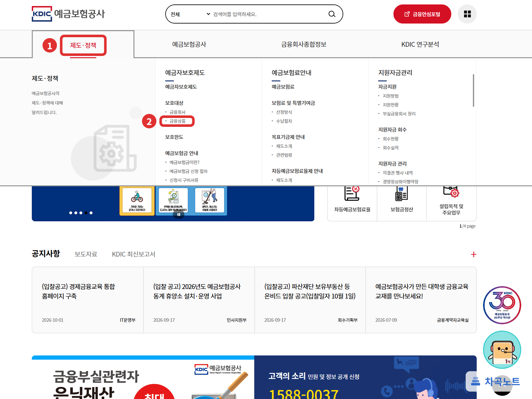Screen dimensions: 532x399
Task: Open 산정방식 under 보험료 및 특별기여금
Action: pyautogui.click(x=284, y=112)
